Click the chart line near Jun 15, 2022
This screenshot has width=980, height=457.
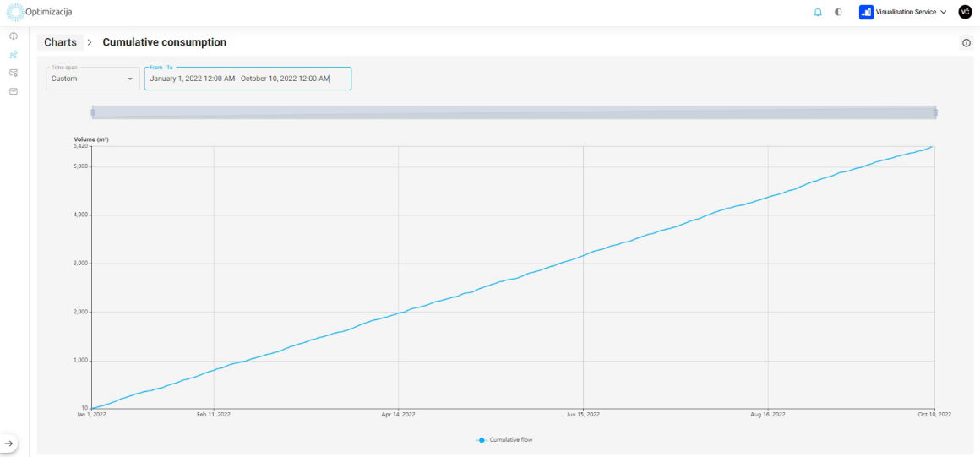(583, 254)
